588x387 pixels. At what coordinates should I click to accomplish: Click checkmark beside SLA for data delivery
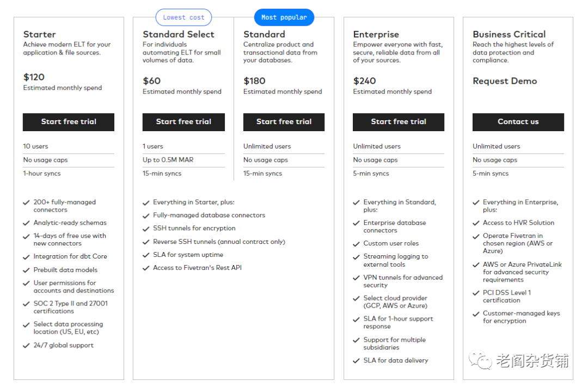tap(357, 361)
